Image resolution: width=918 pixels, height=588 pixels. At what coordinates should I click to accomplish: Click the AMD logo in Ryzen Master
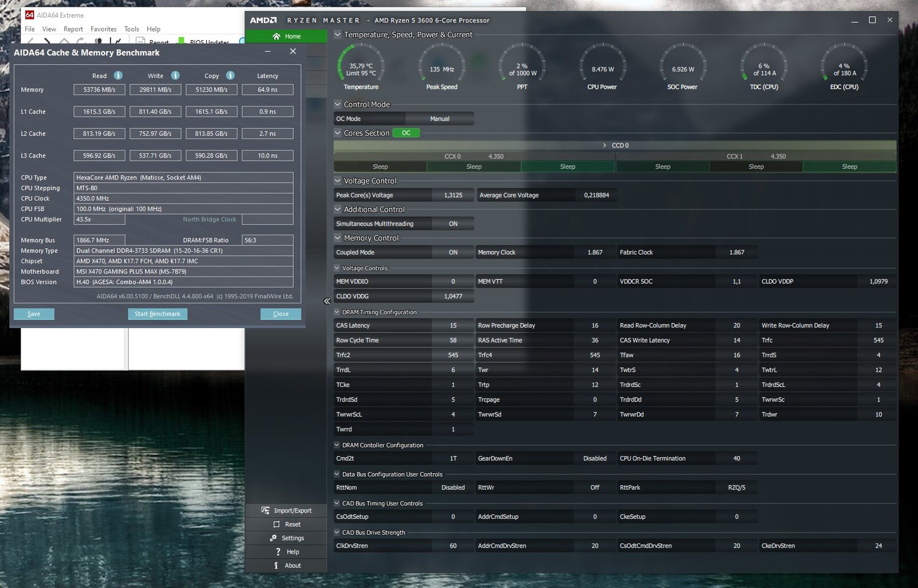pyautogui.click(x=263, y=20)
